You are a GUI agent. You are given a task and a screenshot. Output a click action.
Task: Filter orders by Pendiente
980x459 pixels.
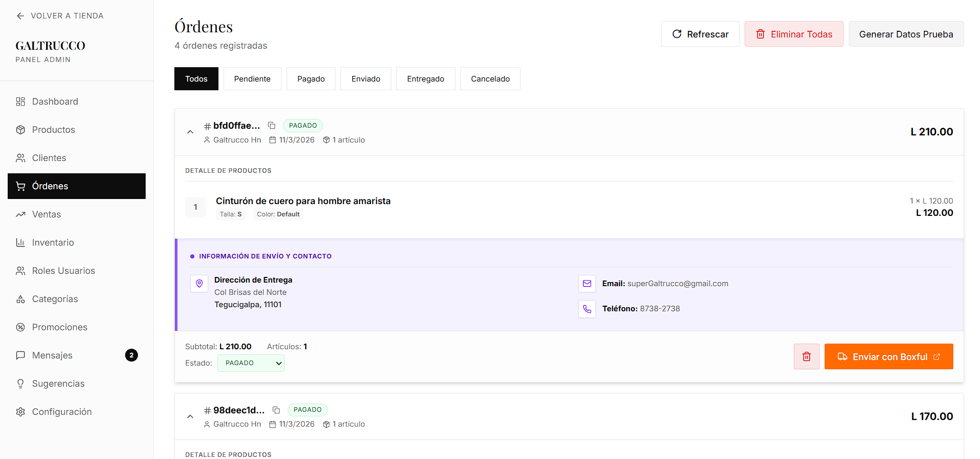[252, 79]
